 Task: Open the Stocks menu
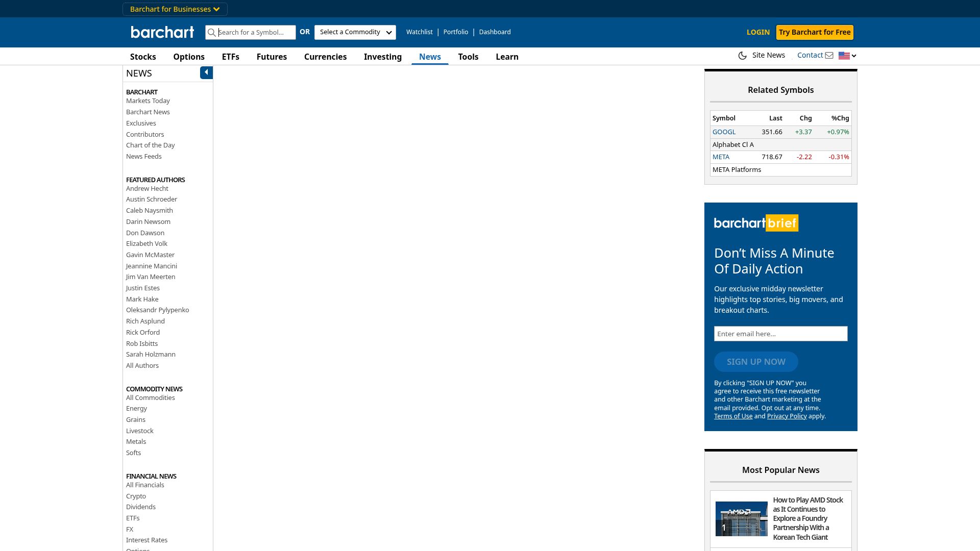pos(143,57)
